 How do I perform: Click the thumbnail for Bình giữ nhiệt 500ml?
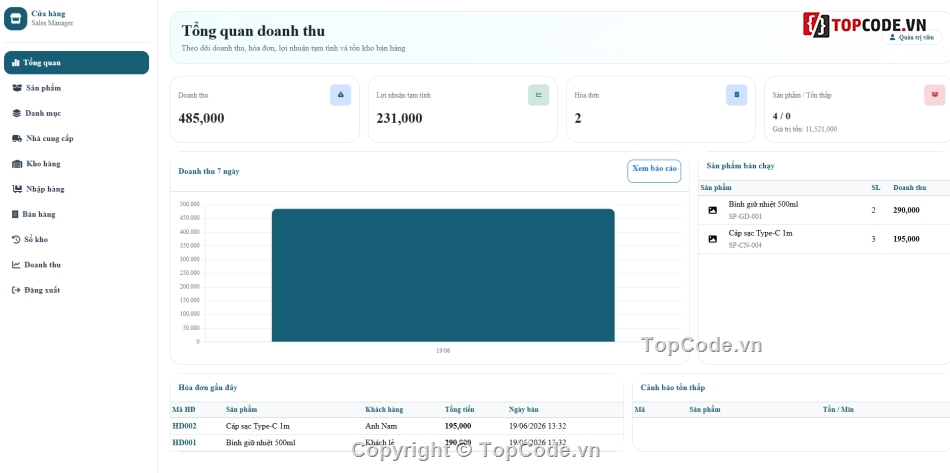(x=712, y=210)
